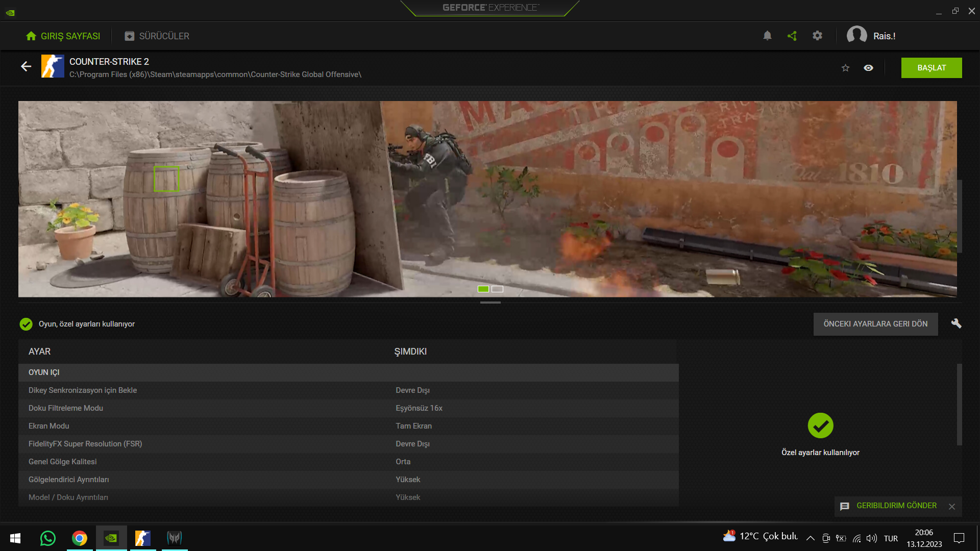This screenshot has height=551, width=980.
Task: Dismiss the GERİBİLDİRİM GÖNDER banner
Action: (952, 507)
